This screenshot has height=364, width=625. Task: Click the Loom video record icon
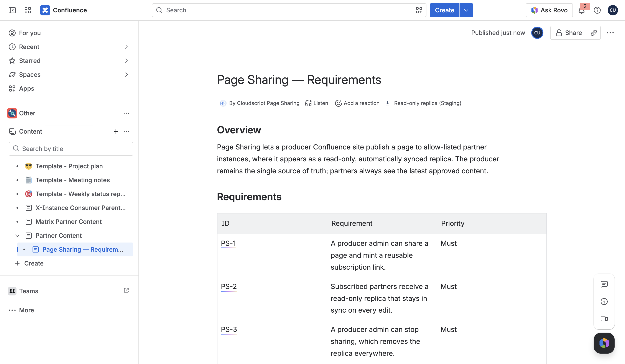point(604,319)
